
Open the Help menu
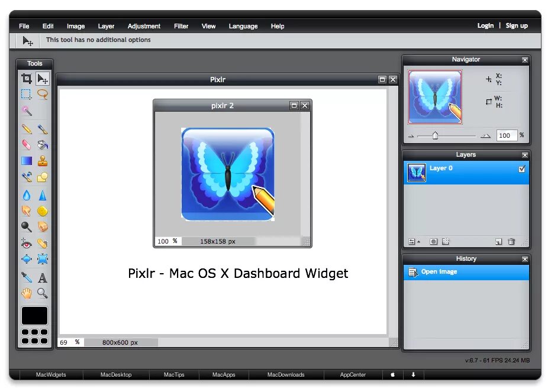(x=277, y=26)
